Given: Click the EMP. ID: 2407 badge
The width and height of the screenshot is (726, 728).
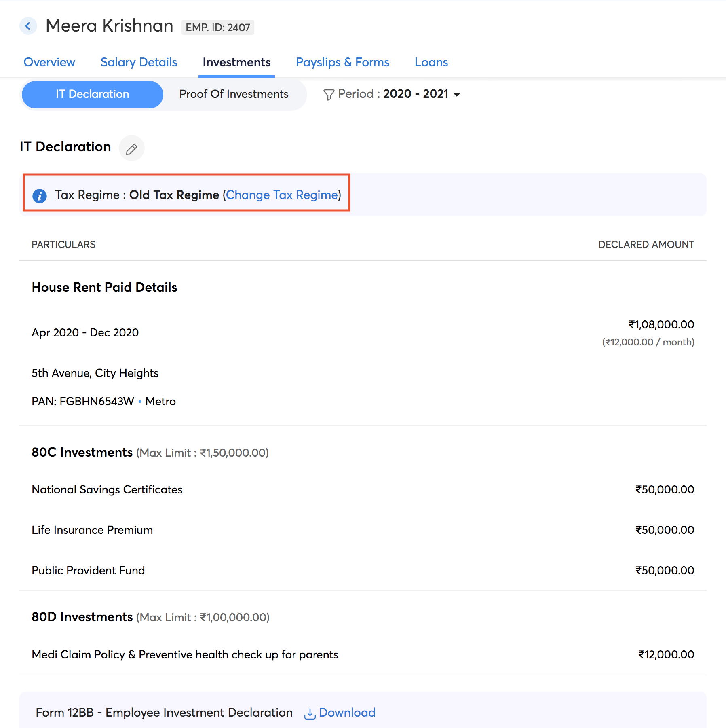Looking at the screenshot, I should [218, 28].
